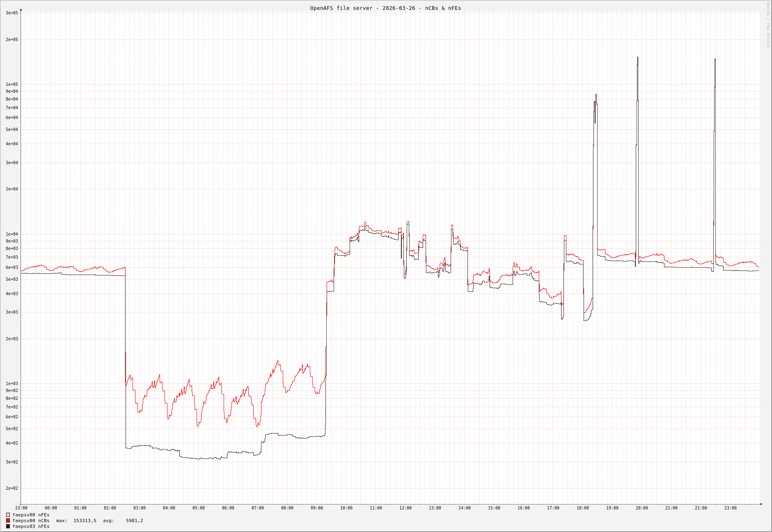772x532 pixels.
Task: Select the faepsv00 nFEs legend label
Action: [x=31, y=515]
